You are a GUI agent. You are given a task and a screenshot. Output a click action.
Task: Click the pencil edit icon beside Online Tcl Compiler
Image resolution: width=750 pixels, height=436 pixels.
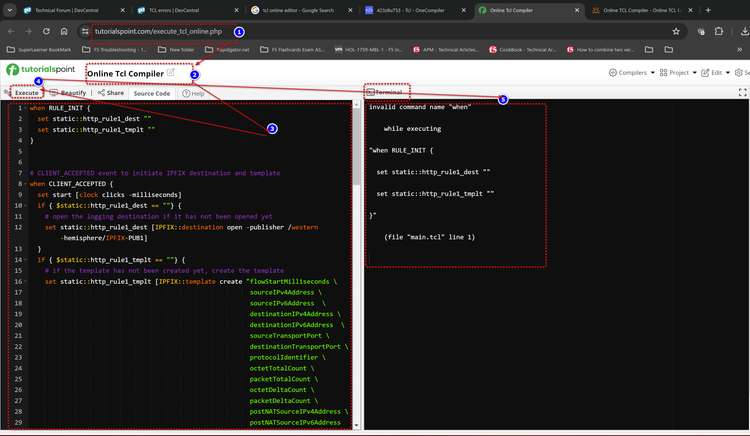(171, 72)
